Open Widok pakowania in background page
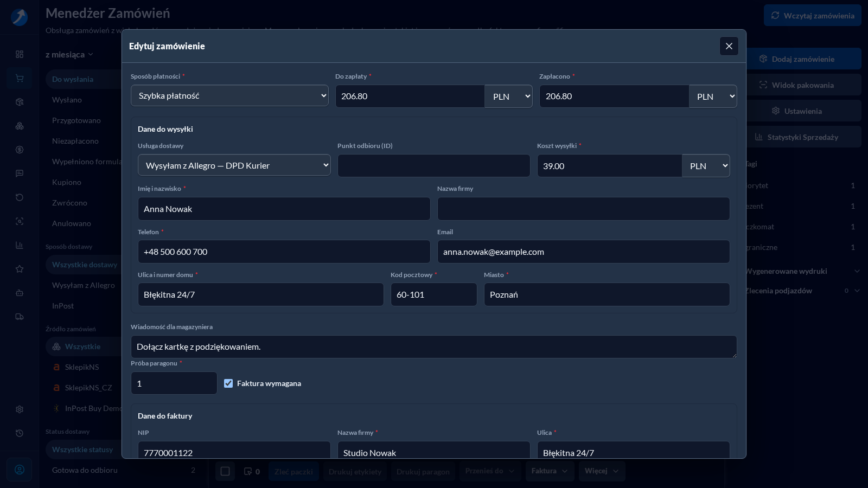The width and height of the screenshot is (868, 488). (804, 85)
